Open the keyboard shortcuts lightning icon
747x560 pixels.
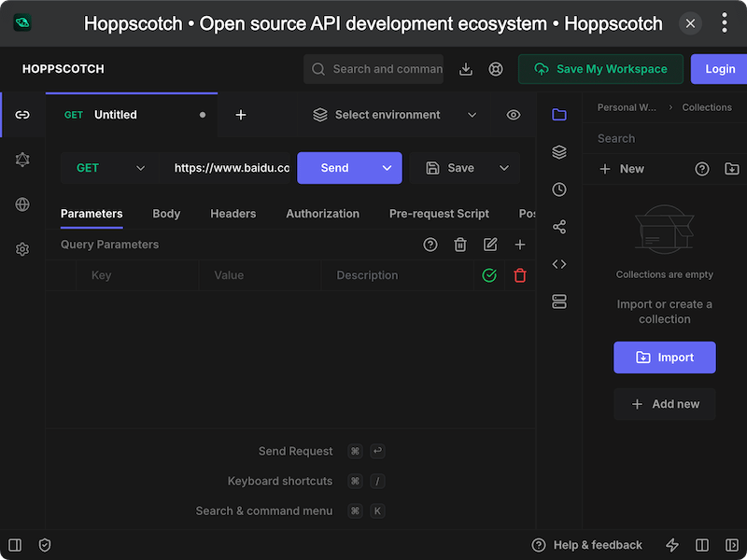tap(671, 545)
